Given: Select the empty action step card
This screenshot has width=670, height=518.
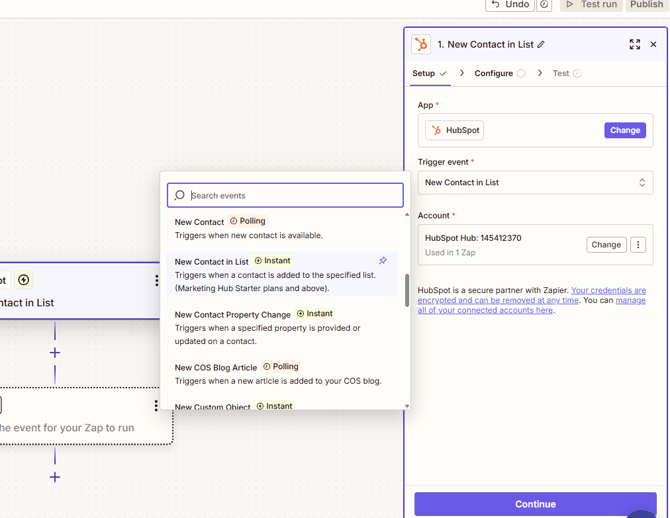Looking at the screenshot, I should 85,416.
